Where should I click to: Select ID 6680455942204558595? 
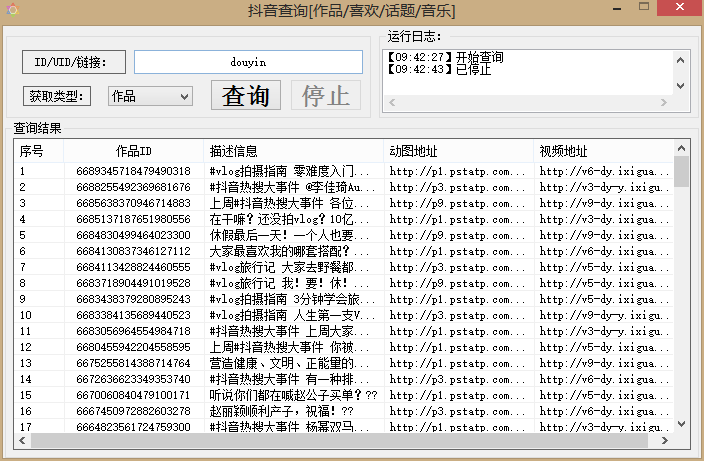133,347
